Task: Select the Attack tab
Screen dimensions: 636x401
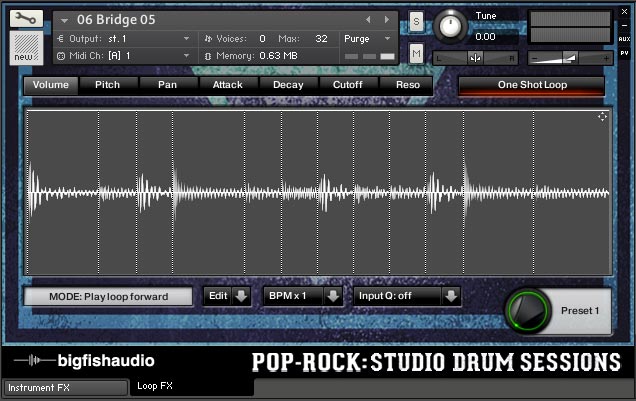Action: click(x=228, y=85)
